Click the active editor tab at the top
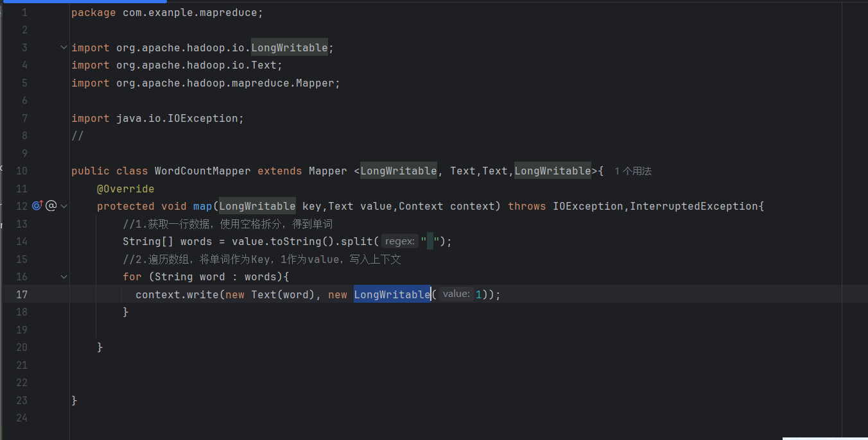The width and height of the screenshot is (868, 440). (83, 3)
